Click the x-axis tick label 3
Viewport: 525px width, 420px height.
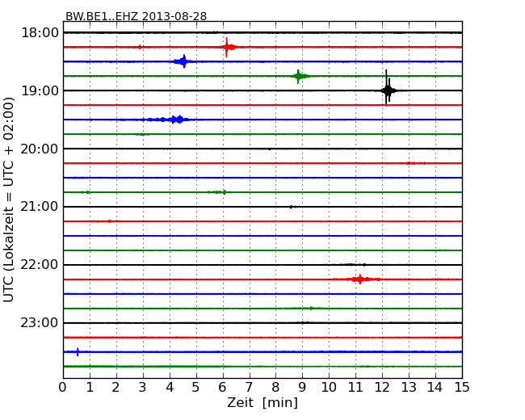(x=143, y=388)
